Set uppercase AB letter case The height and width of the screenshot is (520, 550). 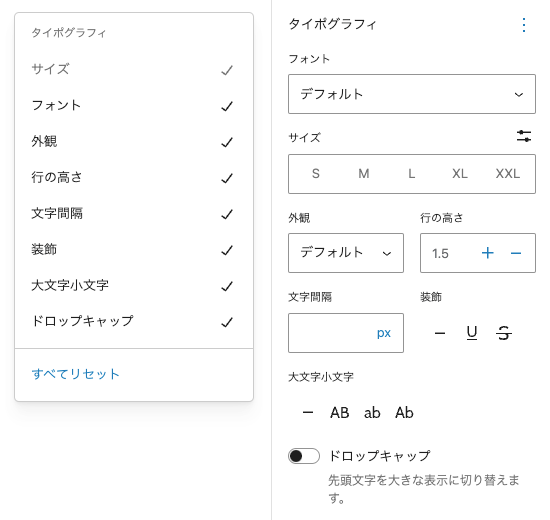click(340, 413)
